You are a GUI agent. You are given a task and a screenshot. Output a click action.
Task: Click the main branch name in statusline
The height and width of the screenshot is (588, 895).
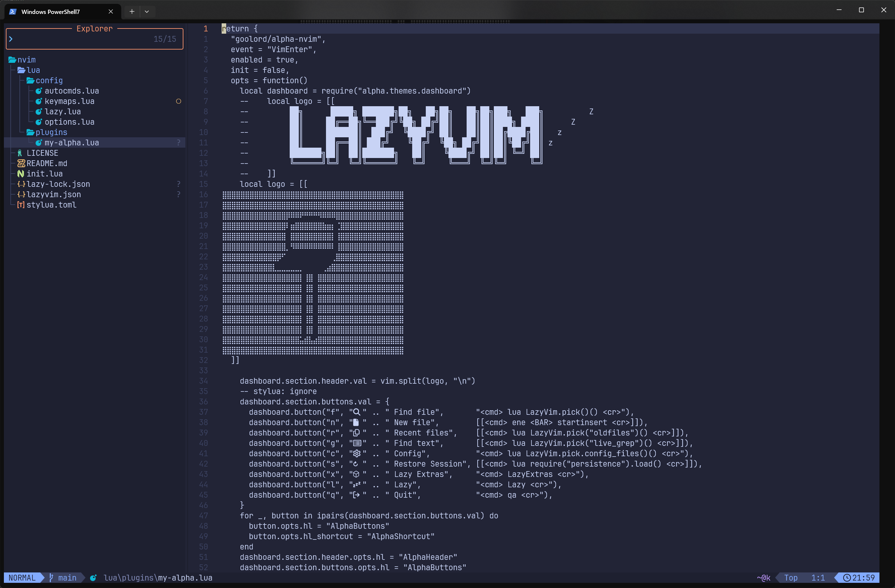click(67, 578)
